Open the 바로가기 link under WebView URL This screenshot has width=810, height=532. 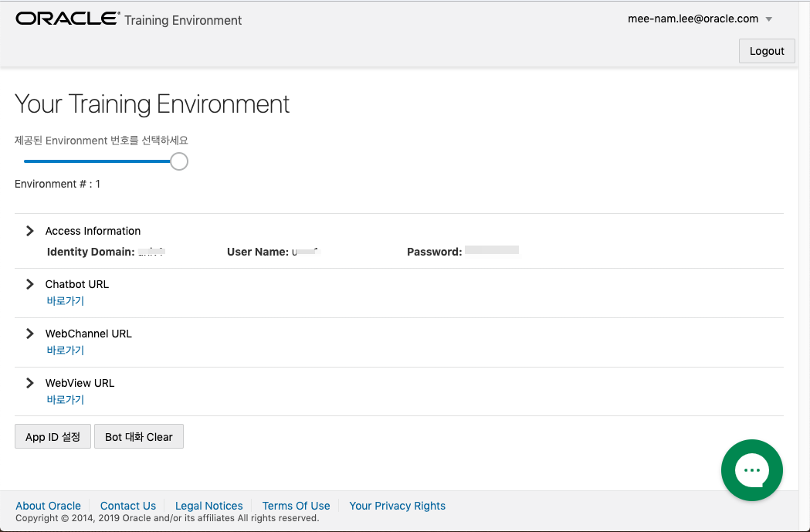pyautogui.click(x=65, y=399)
